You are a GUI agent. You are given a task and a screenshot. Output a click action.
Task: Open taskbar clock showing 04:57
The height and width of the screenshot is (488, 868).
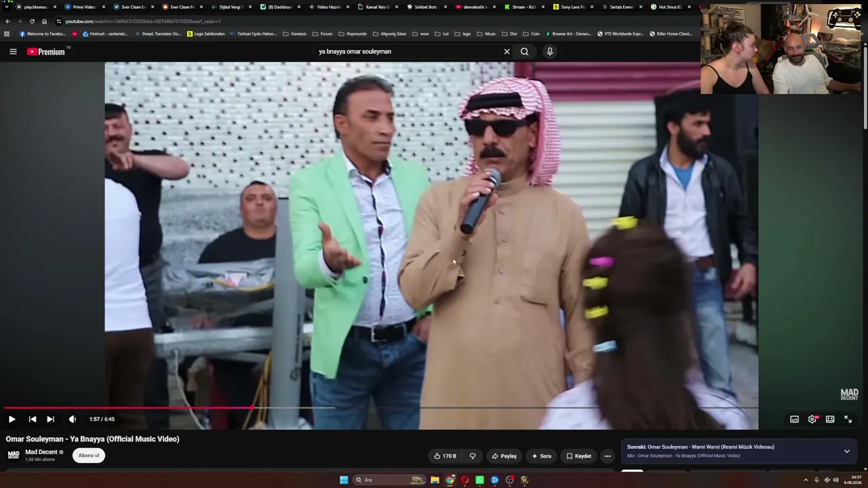[x=852, y=480]
